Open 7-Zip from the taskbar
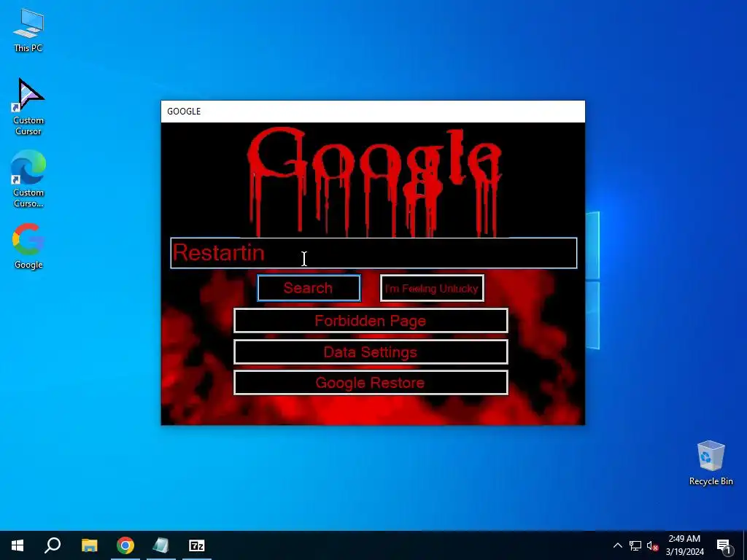747x560 pixels. [197, 545]
